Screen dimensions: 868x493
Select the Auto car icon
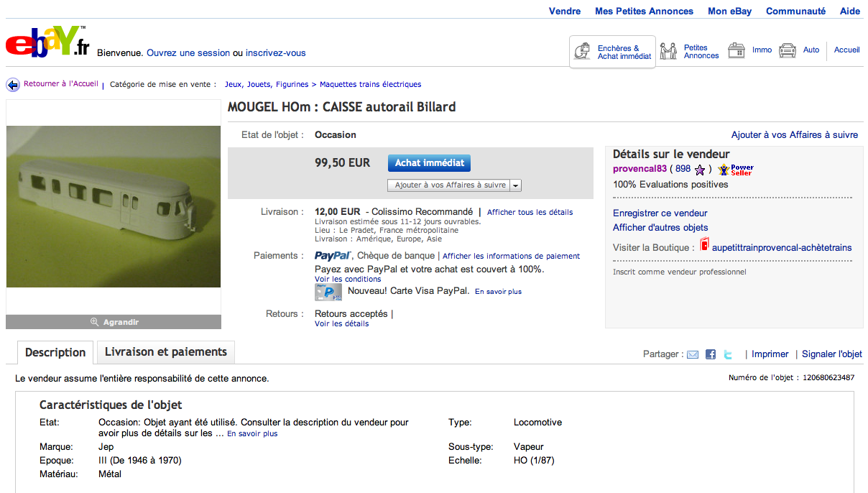[x=788, y=50]
